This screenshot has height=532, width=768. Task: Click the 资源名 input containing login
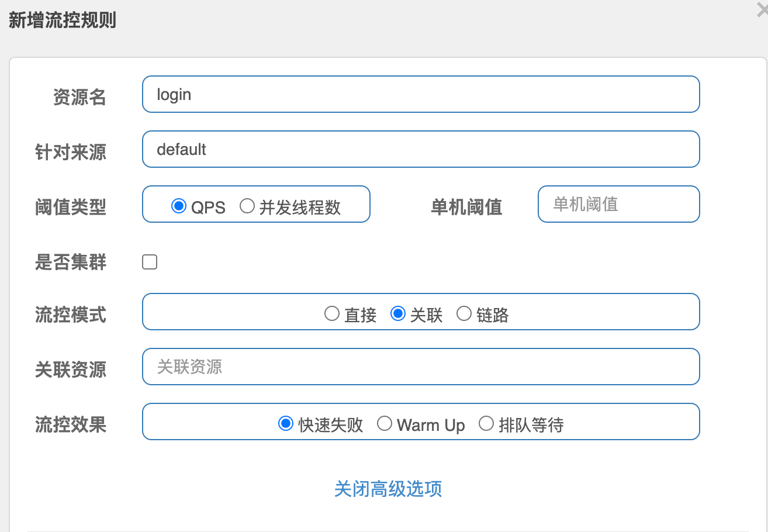(421, 94)
